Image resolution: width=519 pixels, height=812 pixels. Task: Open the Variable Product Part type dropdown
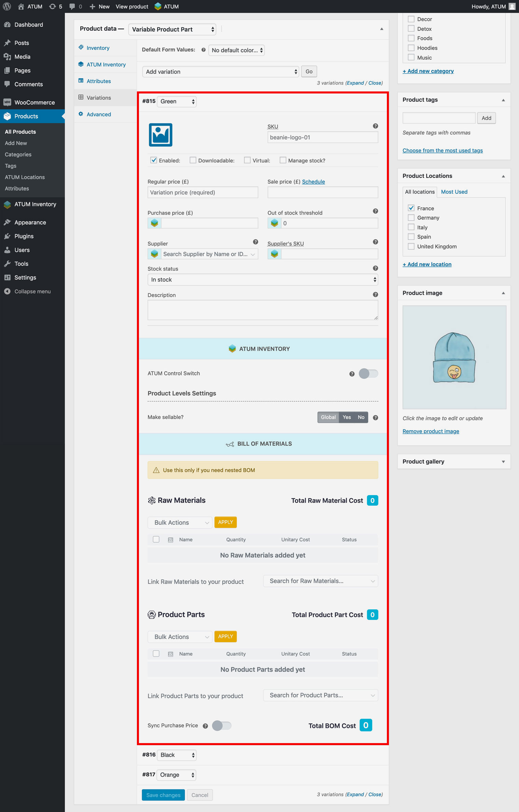point(172,29)
